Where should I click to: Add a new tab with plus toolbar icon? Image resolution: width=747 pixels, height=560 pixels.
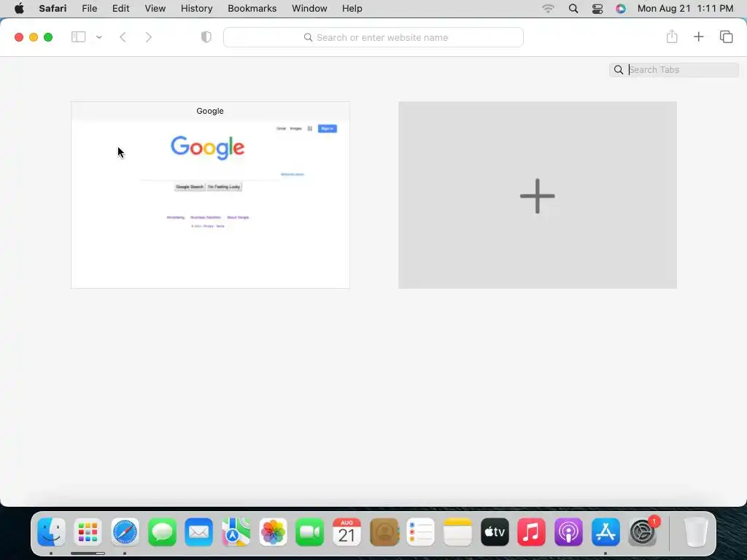tap(698, 36)
